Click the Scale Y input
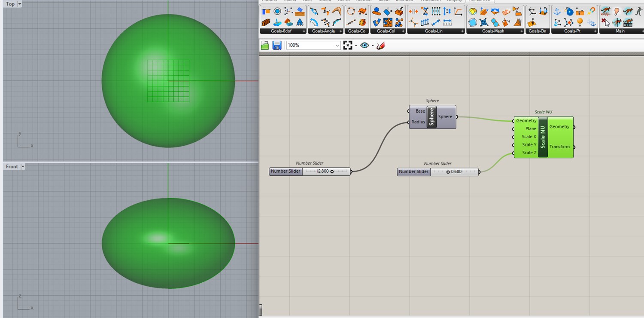The height and width of the screenshot is (318, 644). (529, 145)
